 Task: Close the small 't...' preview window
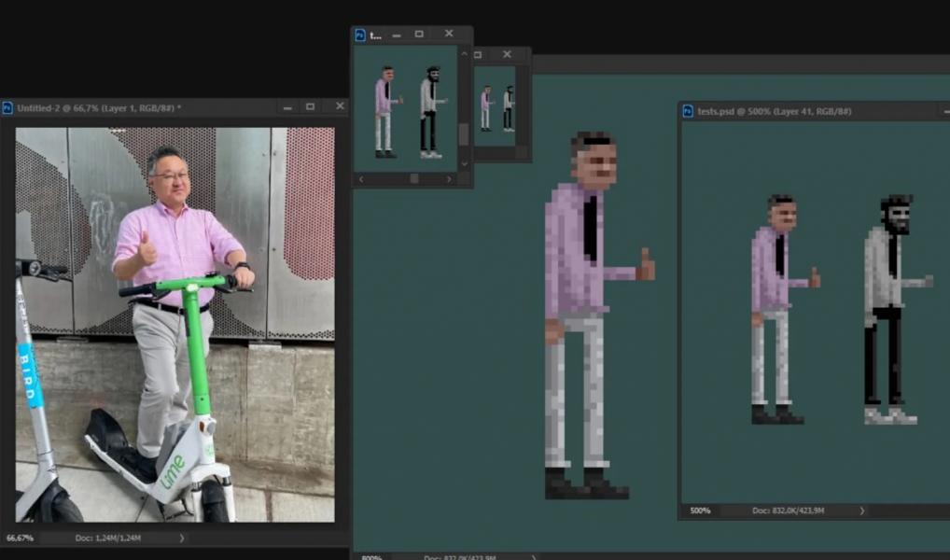pos(448,34)
